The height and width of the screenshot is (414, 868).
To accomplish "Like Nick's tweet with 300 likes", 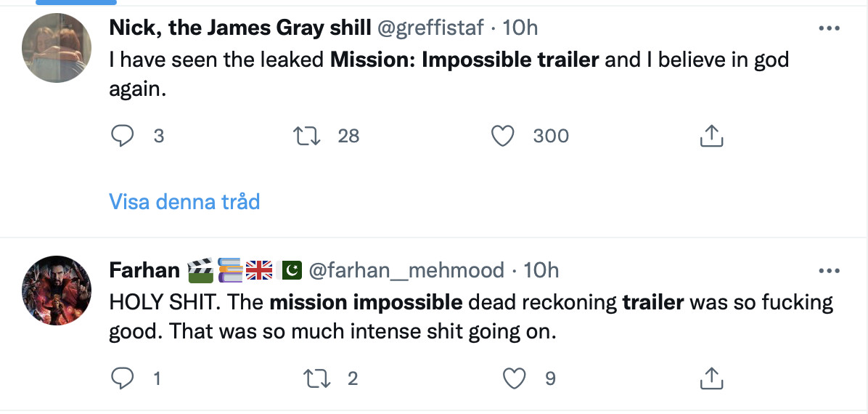I will [x=502, y=136].
